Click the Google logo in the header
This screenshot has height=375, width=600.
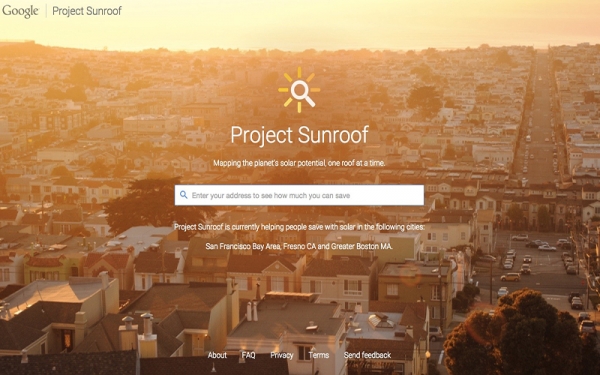pos(20,11)
